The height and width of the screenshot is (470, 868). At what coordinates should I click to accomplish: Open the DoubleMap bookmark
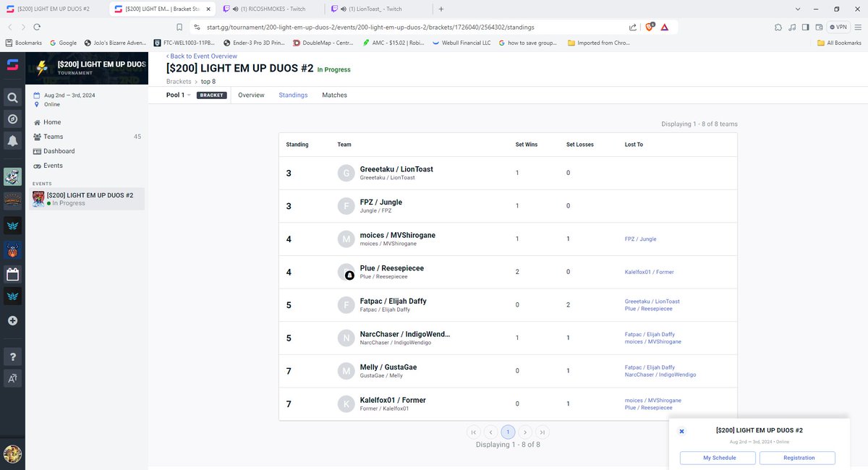pyautogui.click(x=323, y=43)
